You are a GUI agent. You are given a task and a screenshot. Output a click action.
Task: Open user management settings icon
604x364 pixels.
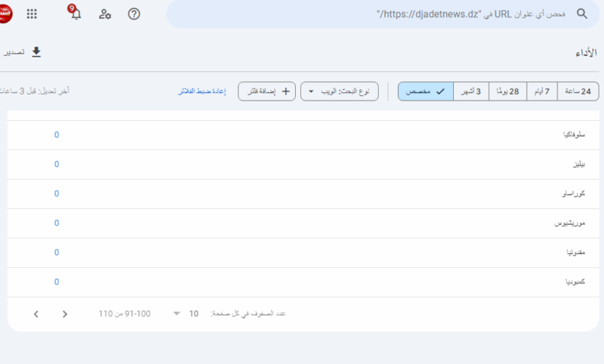[105, 14]
